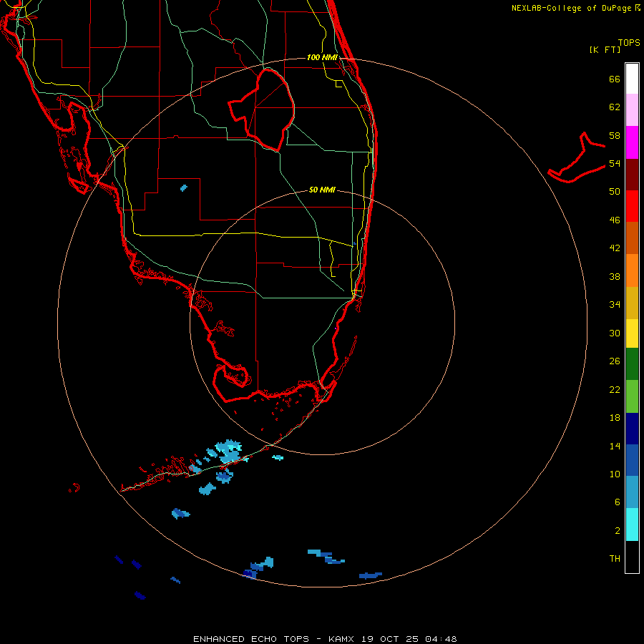
Task: Pick the bright yellow legend swatch
Action: 632,333
